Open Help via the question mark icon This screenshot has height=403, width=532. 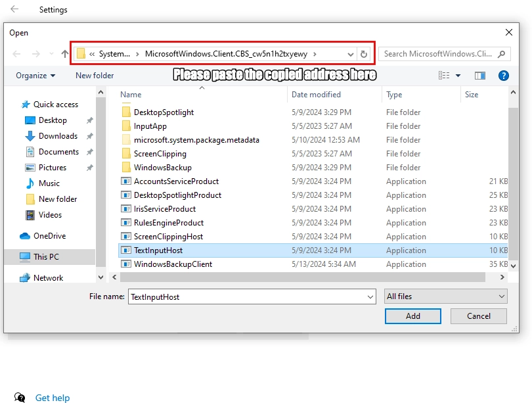504,76
